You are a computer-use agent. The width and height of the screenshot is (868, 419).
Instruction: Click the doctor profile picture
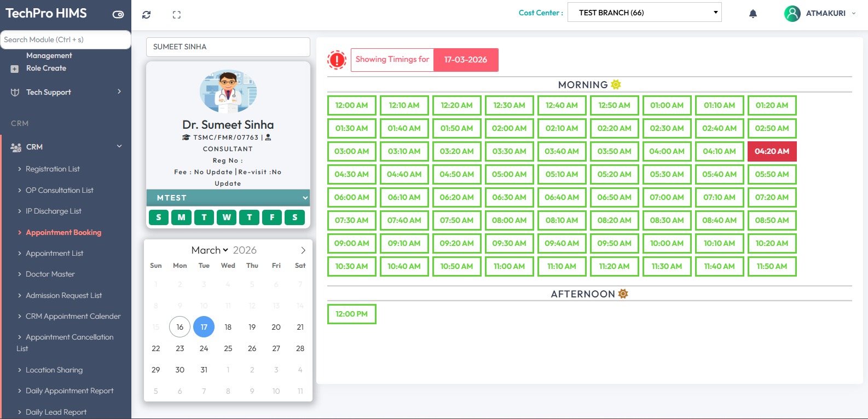point(228,91)
